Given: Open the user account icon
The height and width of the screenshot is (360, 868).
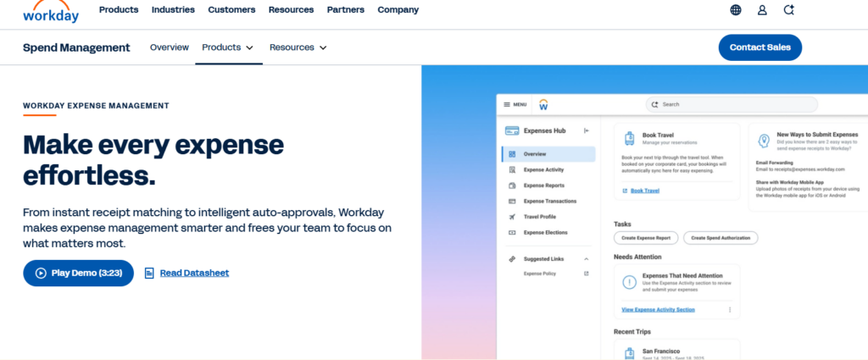Looking at the screenshot, I should click(762, 10).
